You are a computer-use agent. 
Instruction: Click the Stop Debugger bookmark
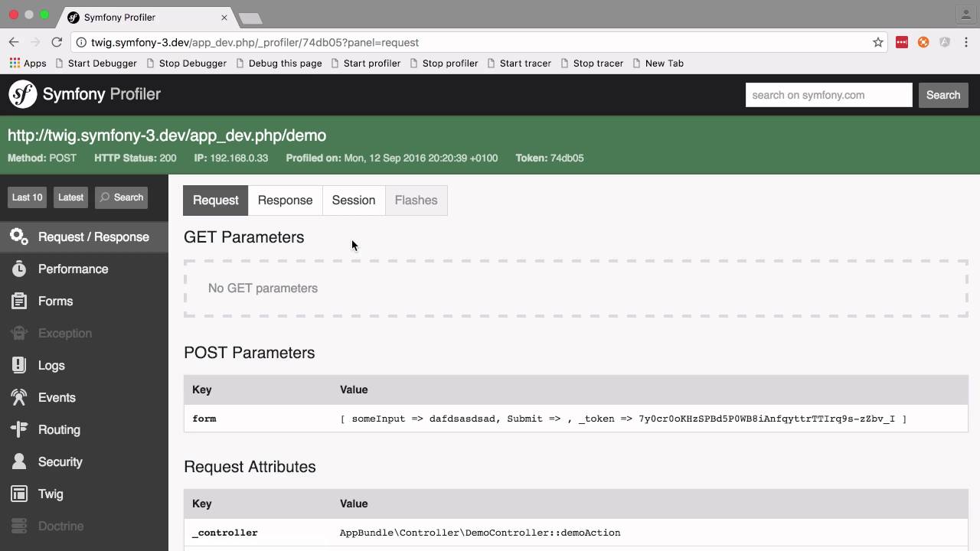pos(186,63)
